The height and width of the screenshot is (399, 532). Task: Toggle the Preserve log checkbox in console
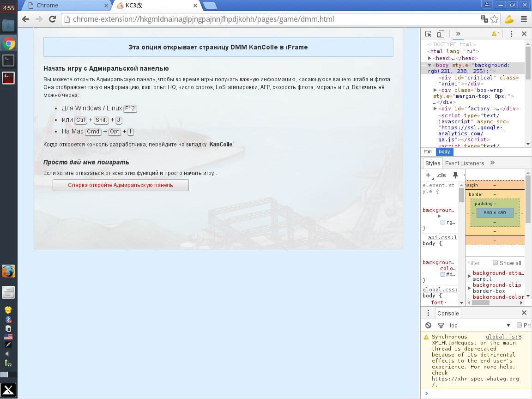click(x=519, y=325)
